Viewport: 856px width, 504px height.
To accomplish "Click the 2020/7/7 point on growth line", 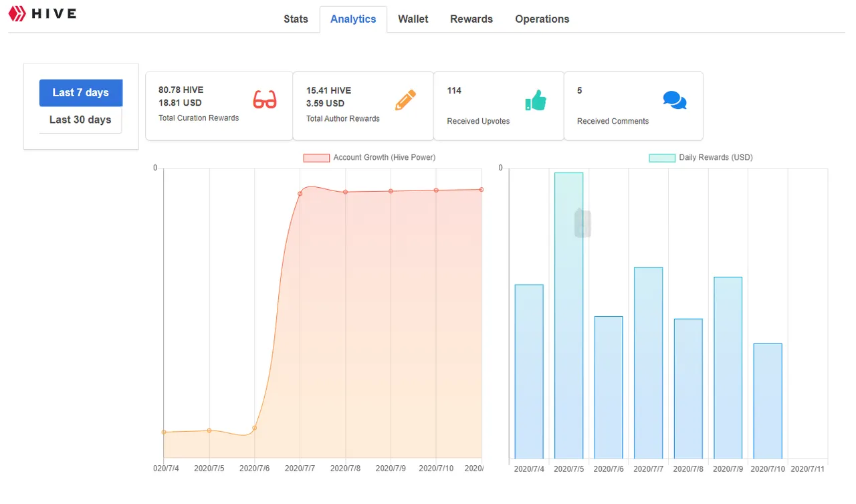I will 300,194.
